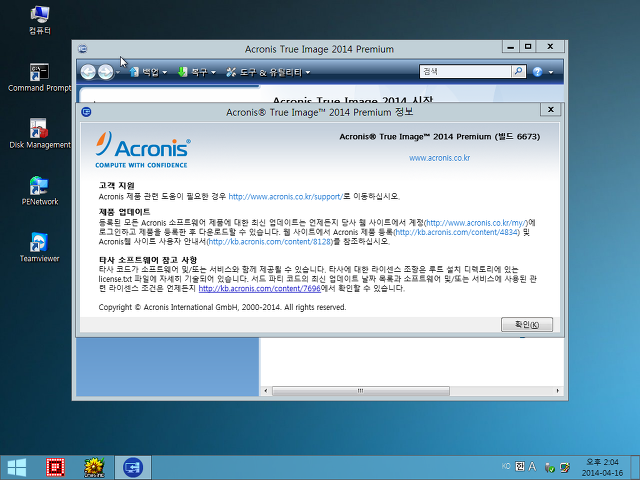
Task: Open the acronis.co.kr/support link
Action: [285, 197]
